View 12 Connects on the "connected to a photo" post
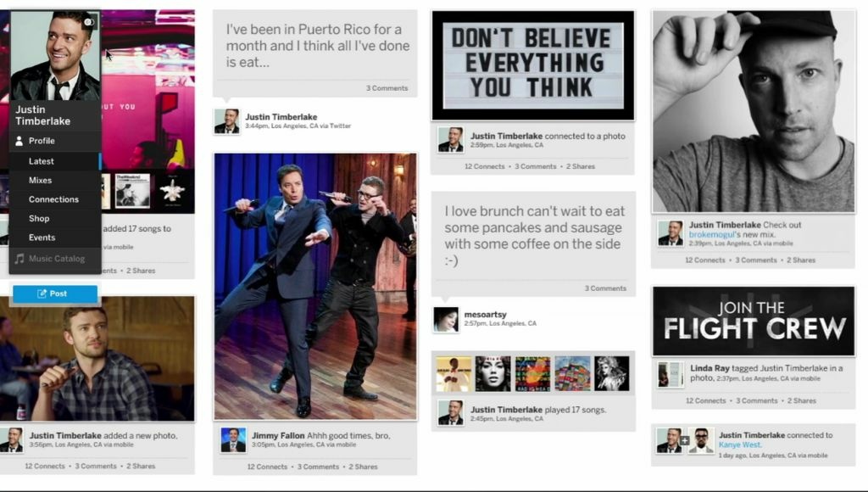 click(x=484, y=166)
